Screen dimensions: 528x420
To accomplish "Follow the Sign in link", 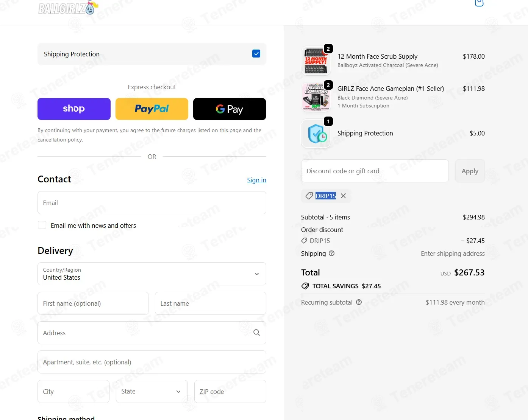I will pos(256,180).
